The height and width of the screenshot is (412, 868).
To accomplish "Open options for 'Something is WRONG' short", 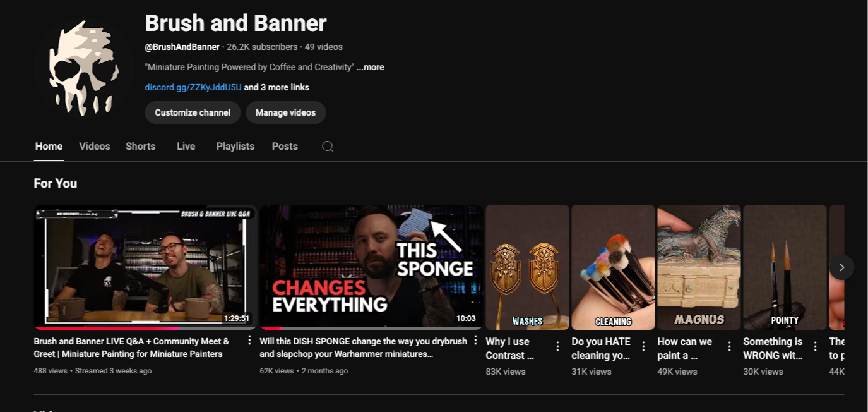I will 815,346.
